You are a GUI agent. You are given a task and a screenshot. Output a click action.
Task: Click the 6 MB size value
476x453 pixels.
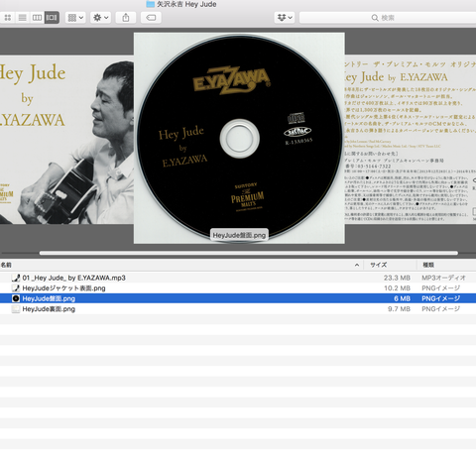[x=402, y=298]
